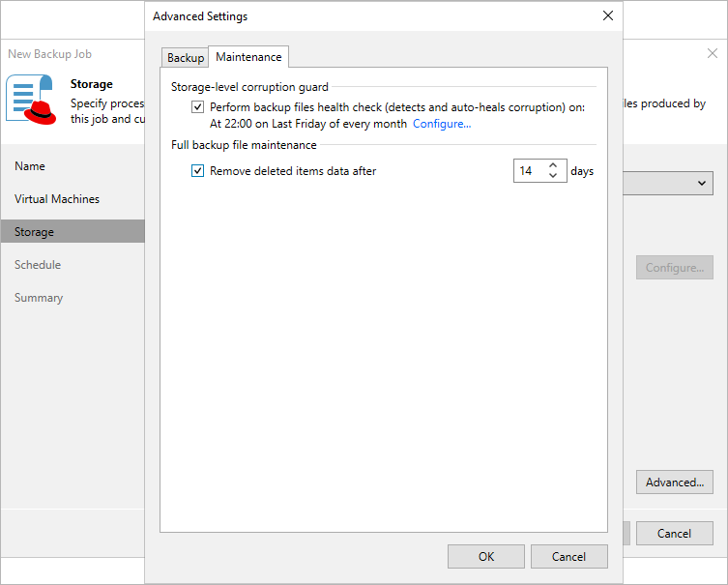Select the Storage wizard step
This screenshot has width=728, height=585.
(73, 231)
